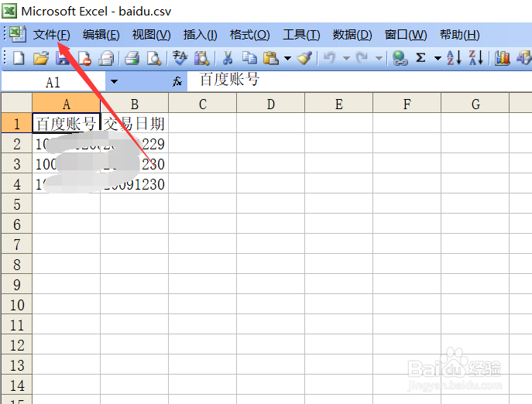Open the 插入(I) menu
Viewport: 532px width, 404px height.
click(x=201, y=35)
